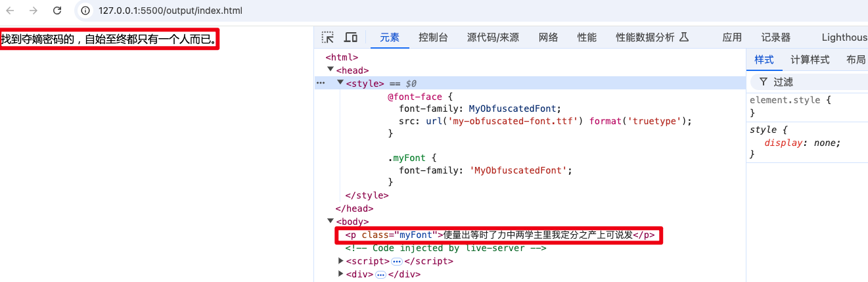
Task: Click the src url my-obfuscated-font.ttf line
Action: click(545, 122)
